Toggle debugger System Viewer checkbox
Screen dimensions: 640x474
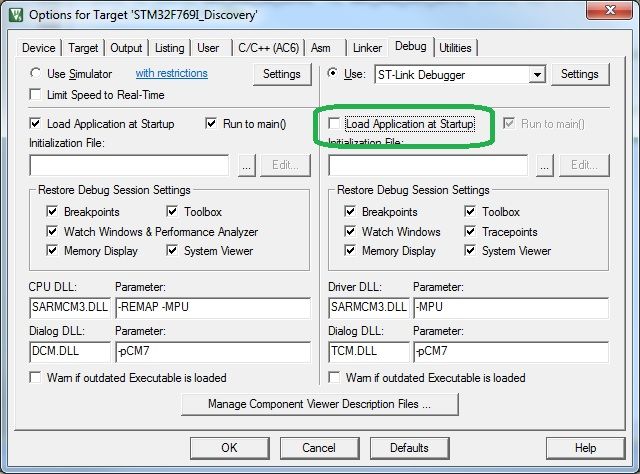coord(470,250)
